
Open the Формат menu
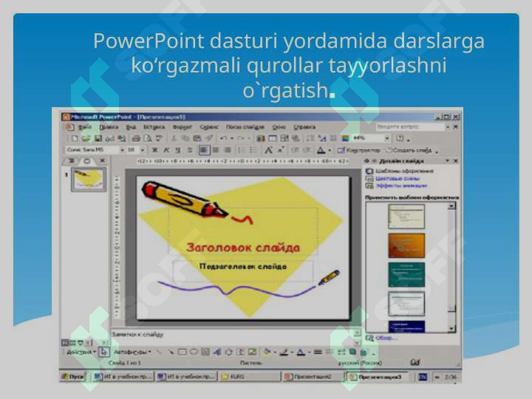183,127
